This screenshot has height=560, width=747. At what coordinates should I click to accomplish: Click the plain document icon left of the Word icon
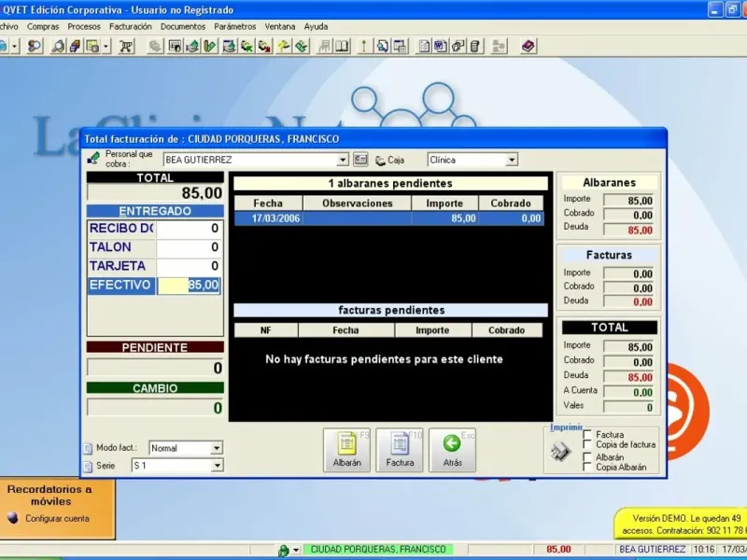coord(424,46)
